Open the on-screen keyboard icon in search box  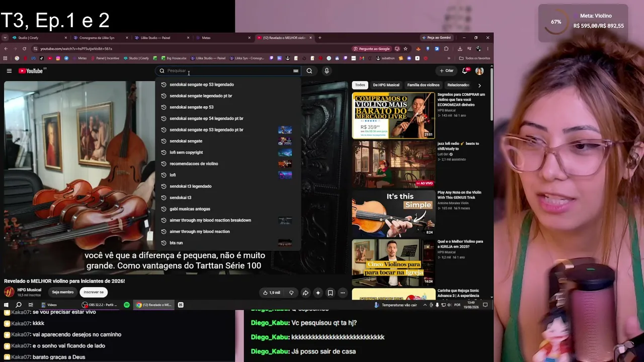pos(296,71)
